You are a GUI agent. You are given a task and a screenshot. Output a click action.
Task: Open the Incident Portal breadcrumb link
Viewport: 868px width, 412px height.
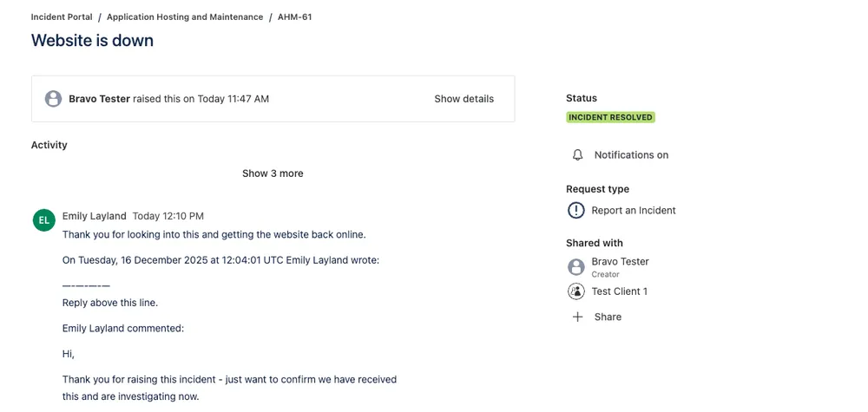(x=62, y=17)
